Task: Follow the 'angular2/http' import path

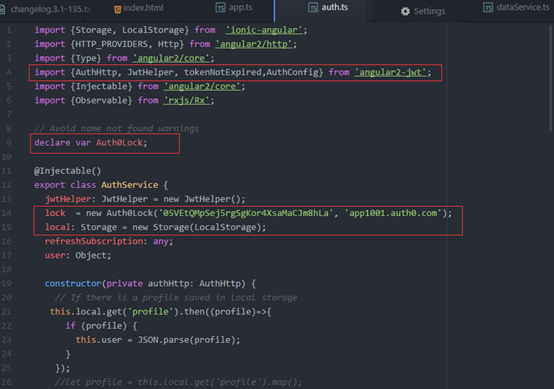Action: 254,44
